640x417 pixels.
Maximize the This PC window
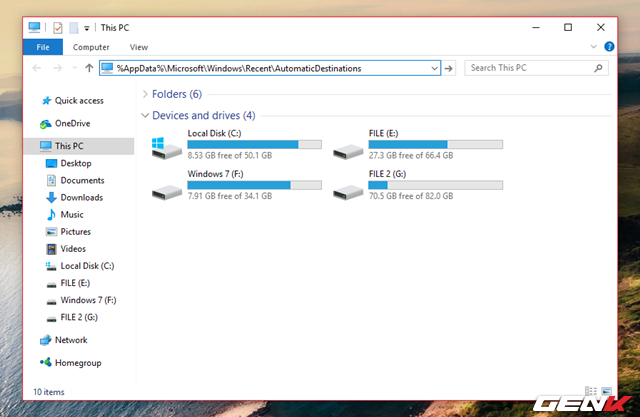tap(568, 27)
